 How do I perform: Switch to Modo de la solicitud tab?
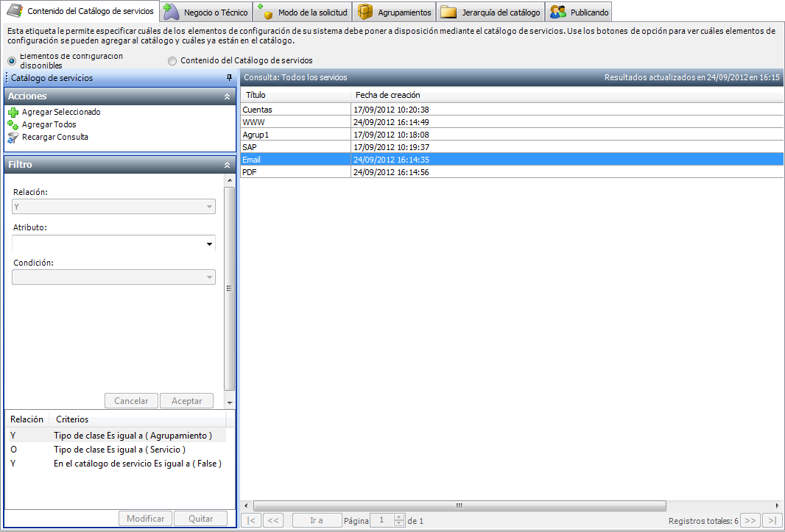[x=303, y=12]
